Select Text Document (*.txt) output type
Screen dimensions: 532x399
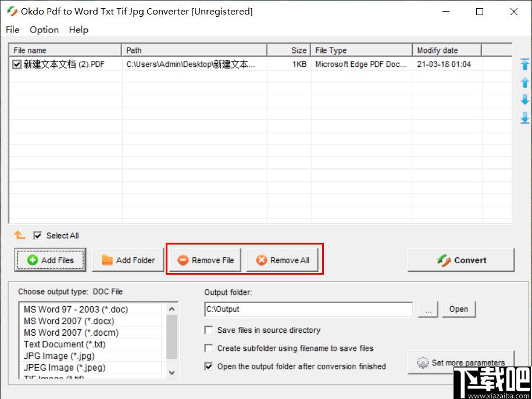[x=91, y=344]
